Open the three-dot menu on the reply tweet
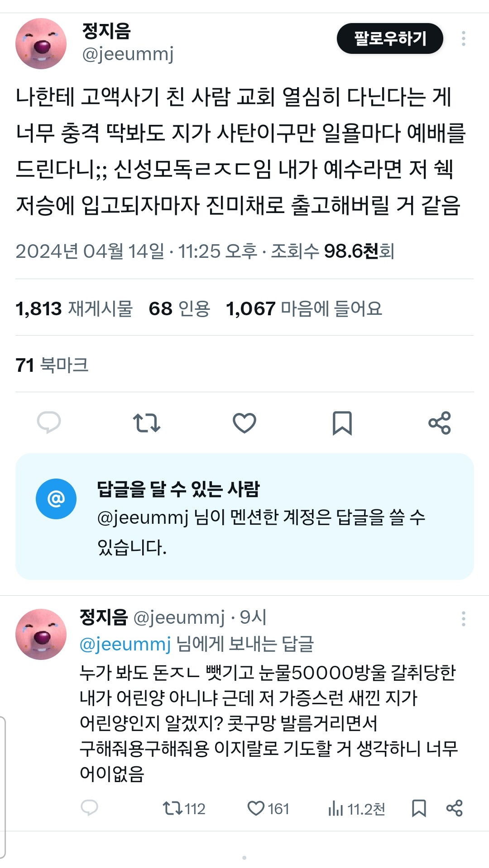The image size is (489, 868). pyautogui.click(x=463, y=619)
